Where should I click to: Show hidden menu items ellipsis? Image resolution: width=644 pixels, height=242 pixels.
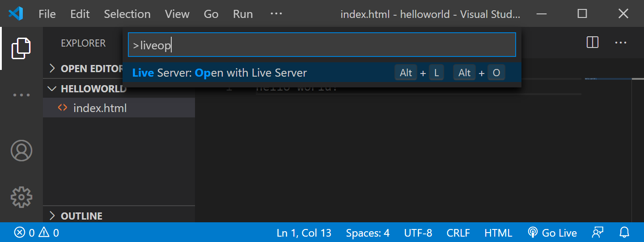pyautogui.click(x=276, y=14)
